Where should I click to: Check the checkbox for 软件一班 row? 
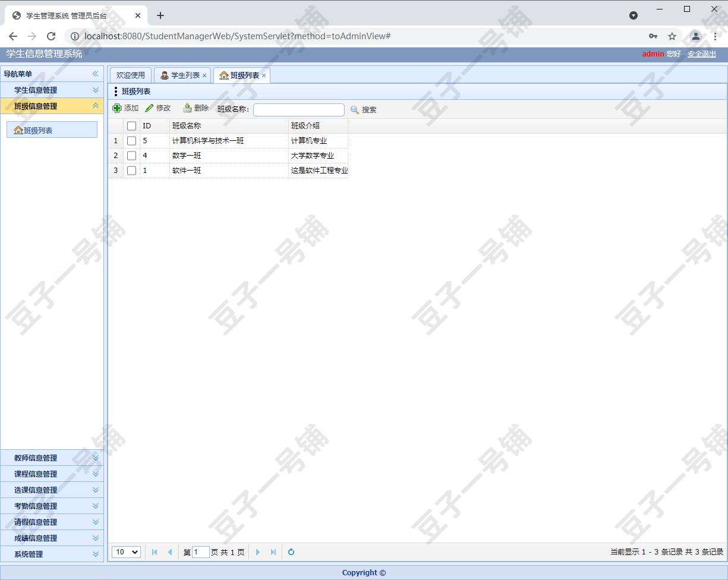(131, 170)
